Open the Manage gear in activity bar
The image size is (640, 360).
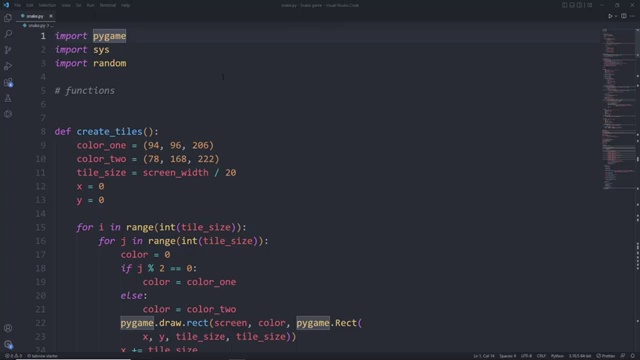point(8,344)
